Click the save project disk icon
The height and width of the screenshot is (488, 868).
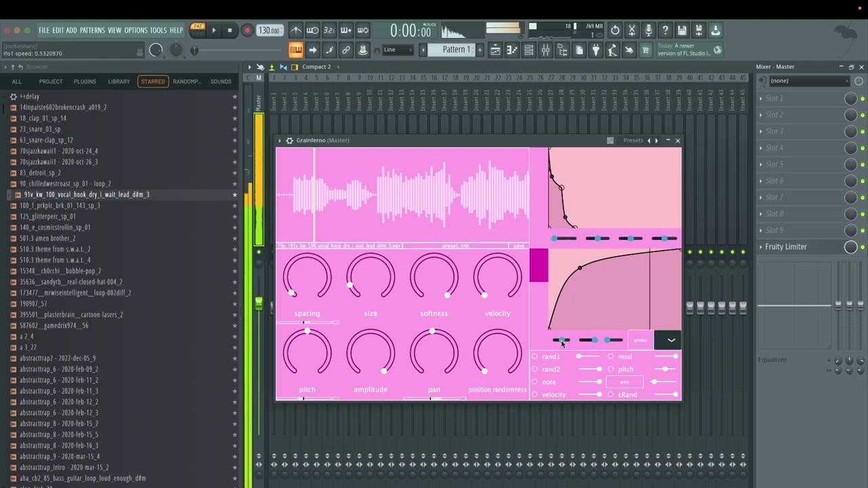click(x=682, y=30)
